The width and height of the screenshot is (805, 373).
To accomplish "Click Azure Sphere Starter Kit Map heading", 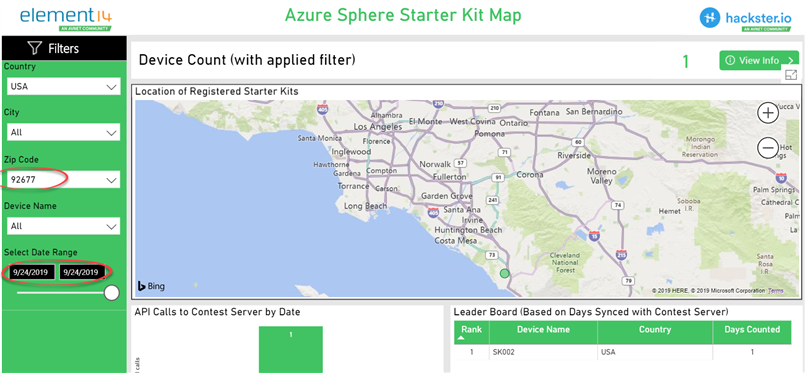I will tap(403, 15).
